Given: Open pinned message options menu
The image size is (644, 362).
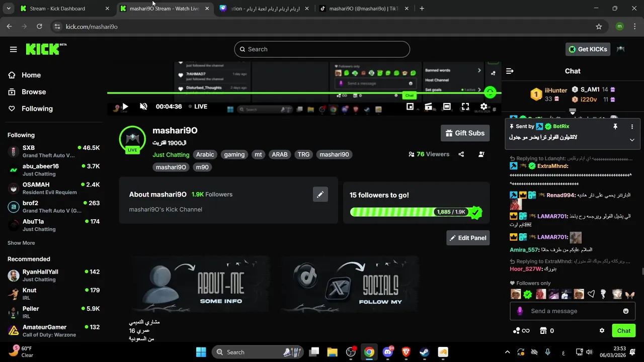Looking at the screenshot, I should pos(632,127).
